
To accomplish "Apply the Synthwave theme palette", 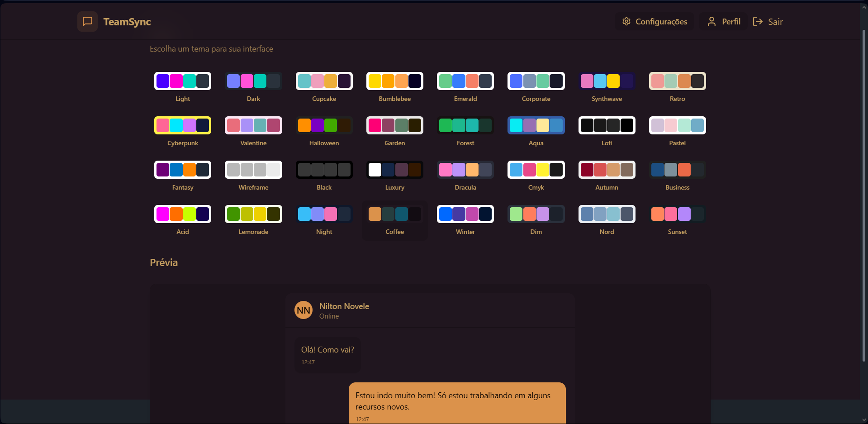I will 607,81.
